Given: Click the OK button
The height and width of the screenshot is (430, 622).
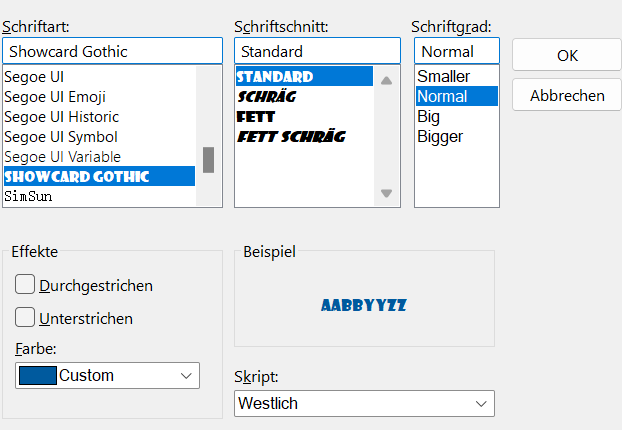Looking at the screenshot, I should pyautogui.click(x=567, y=55).
